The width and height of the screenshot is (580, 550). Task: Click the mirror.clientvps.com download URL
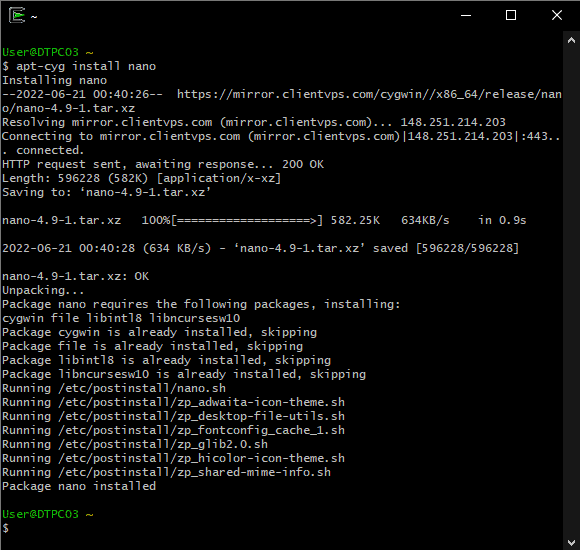pyautogui.click(x=282, y=101)
